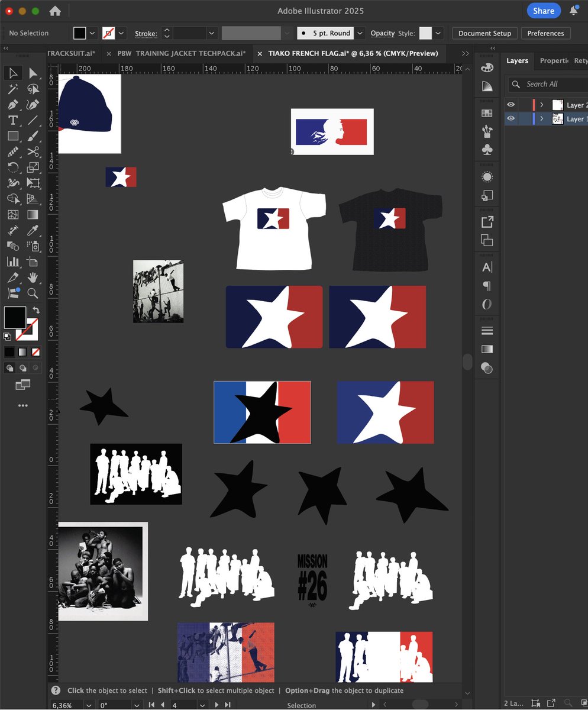Open the Color palette panel icon

[487, 68]
